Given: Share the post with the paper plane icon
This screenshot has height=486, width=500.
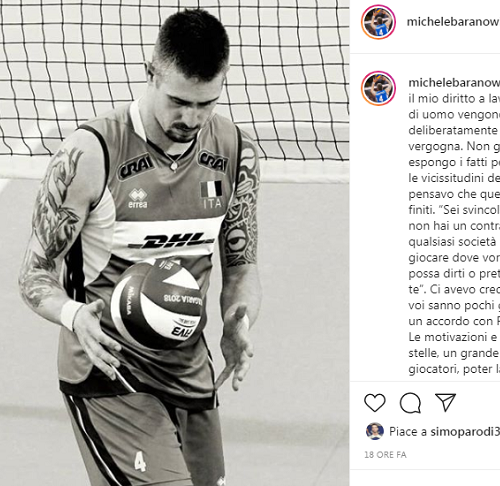Looking at the screenshot, I should click(x=445, y=402).
